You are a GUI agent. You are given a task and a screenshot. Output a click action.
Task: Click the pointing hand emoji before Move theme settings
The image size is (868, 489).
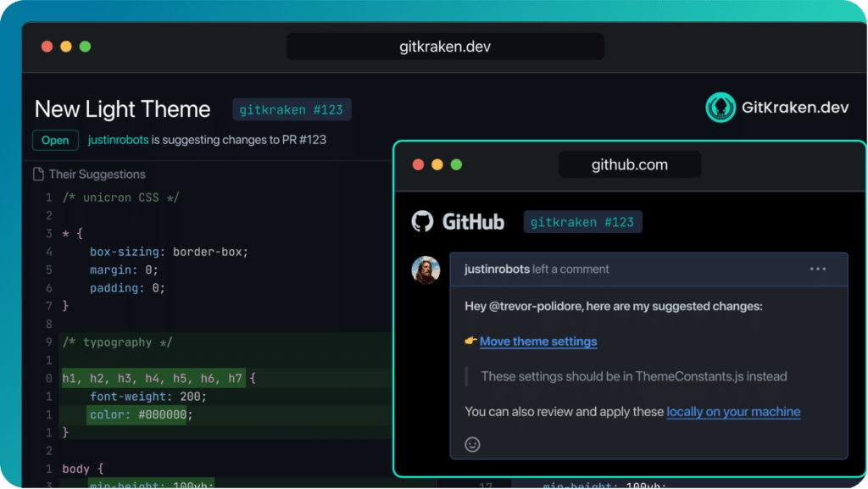[x=470, y=341]
